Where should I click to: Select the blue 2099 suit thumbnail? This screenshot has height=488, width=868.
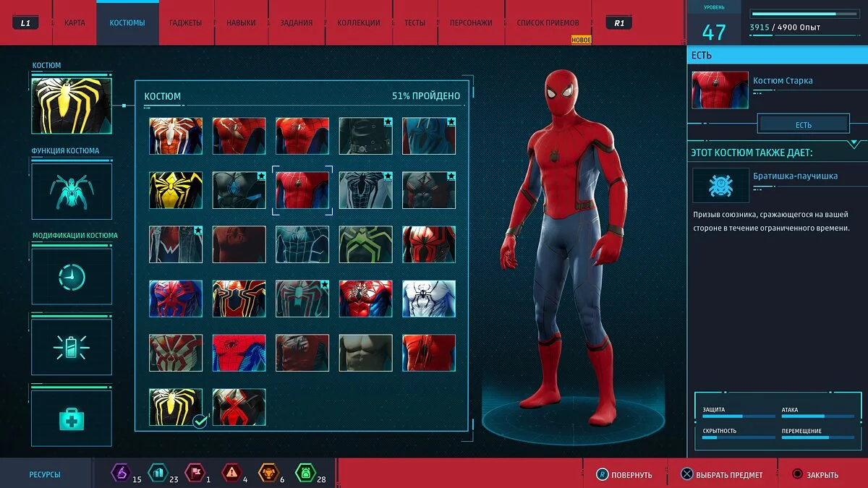(x=176, y=299)
